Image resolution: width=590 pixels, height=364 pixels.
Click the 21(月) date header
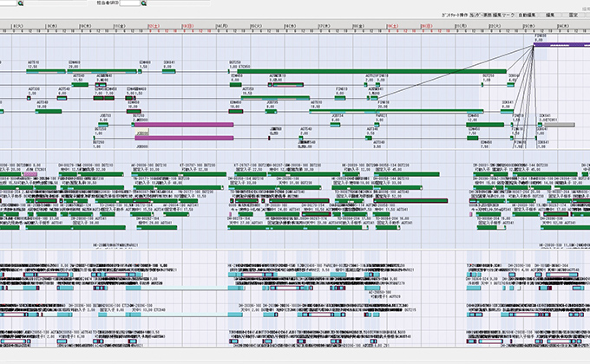tap(457, 27)
